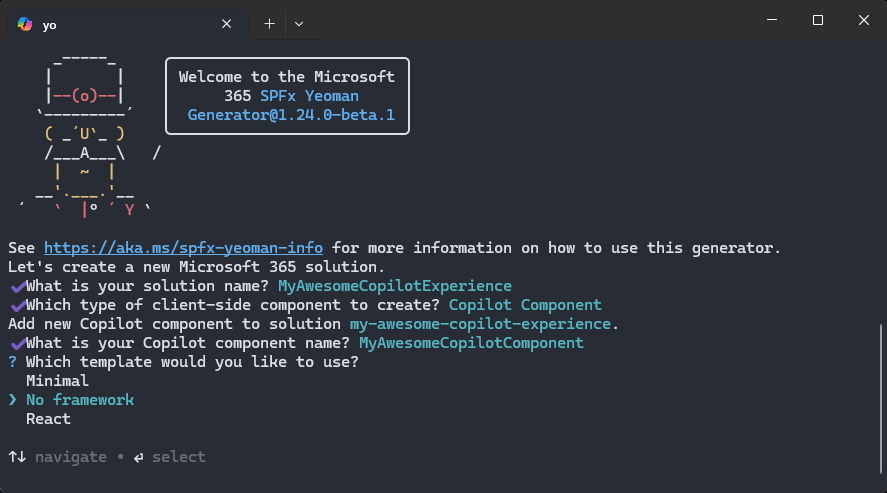The image size is (887, 493).
Task: Click checkmark beside Copilot component name question
Action: (x=18, y=344)
